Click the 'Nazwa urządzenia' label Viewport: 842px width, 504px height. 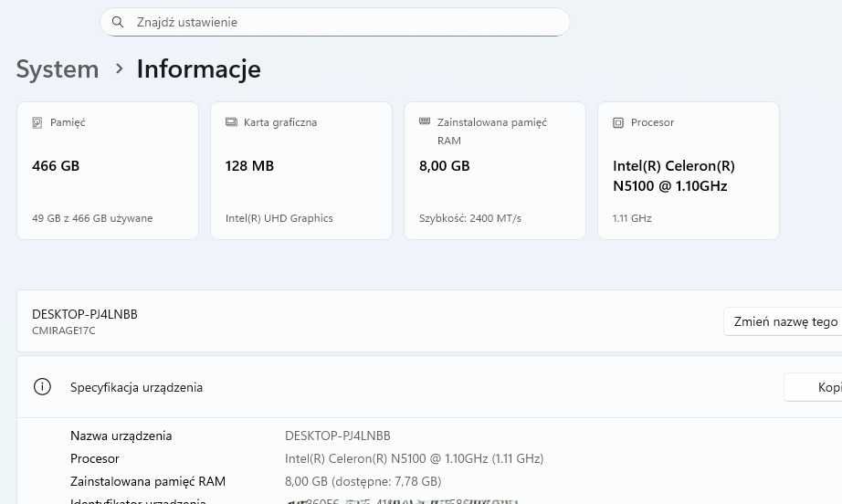(121, 436)
